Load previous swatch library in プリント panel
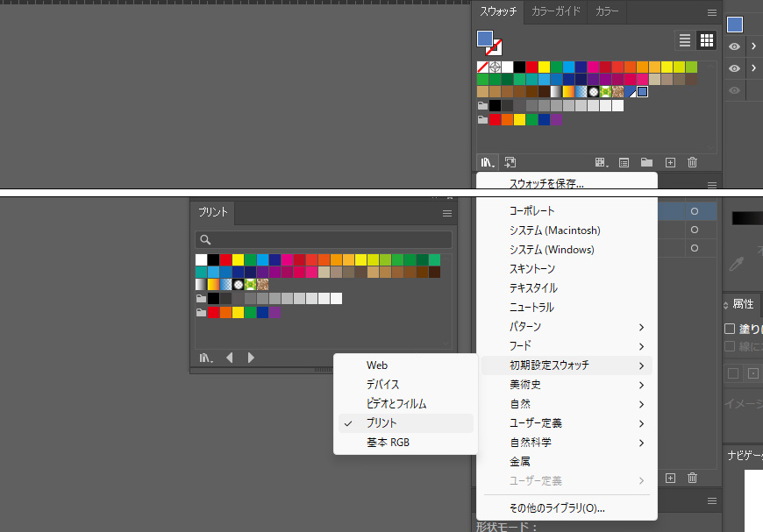The image size is (763, 532). tap(230, 358)
